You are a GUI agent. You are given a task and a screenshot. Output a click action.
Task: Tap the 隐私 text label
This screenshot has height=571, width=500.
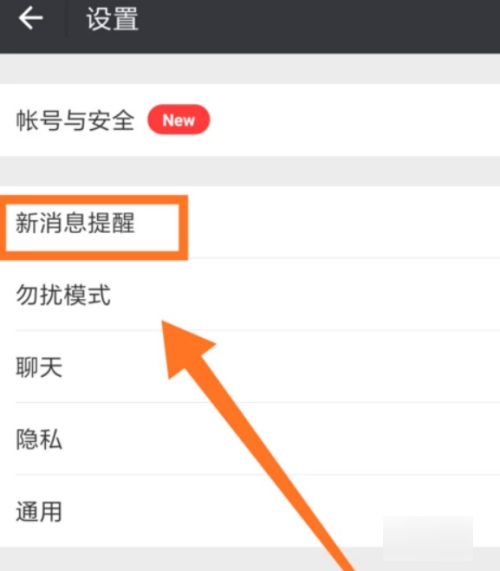click(39, 439)
